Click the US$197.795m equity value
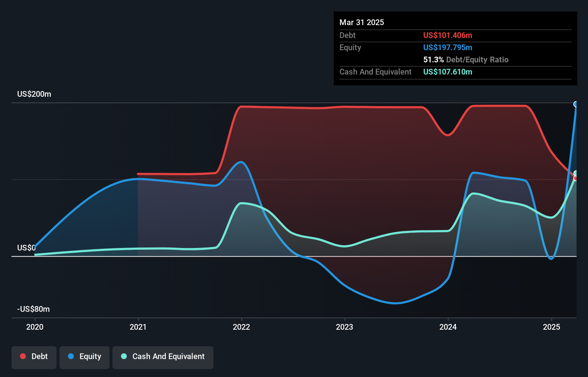 point(448,48)
